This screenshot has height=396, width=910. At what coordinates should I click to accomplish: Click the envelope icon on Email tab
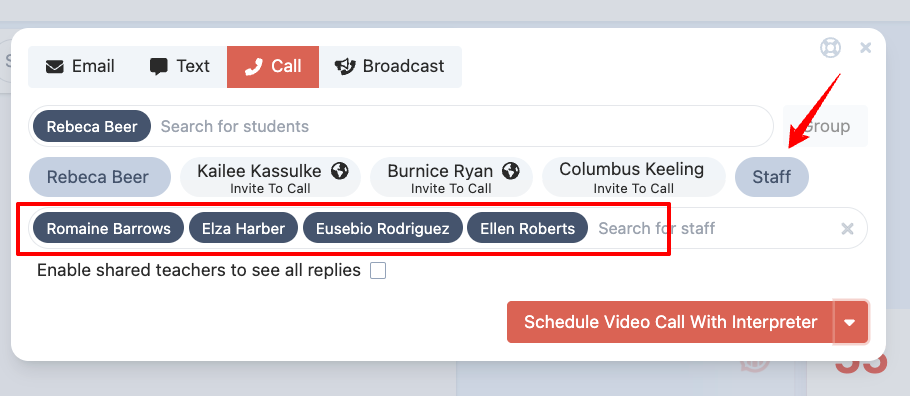(55, 67)
